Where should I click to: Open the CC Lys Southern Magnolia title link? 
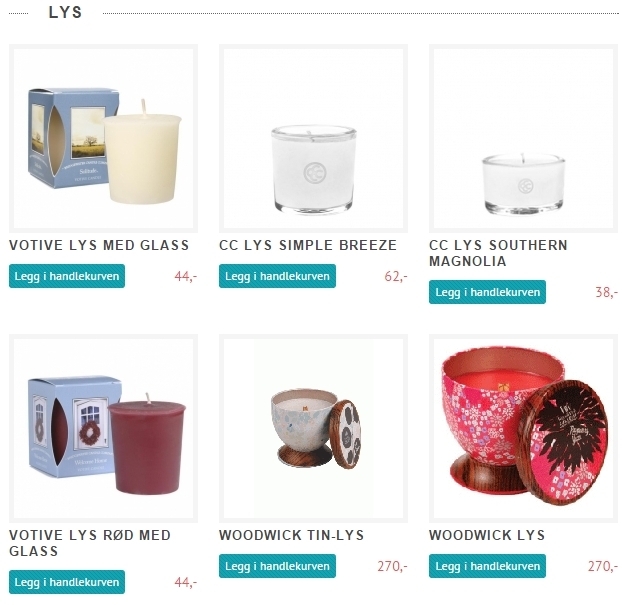pos(498,253)
